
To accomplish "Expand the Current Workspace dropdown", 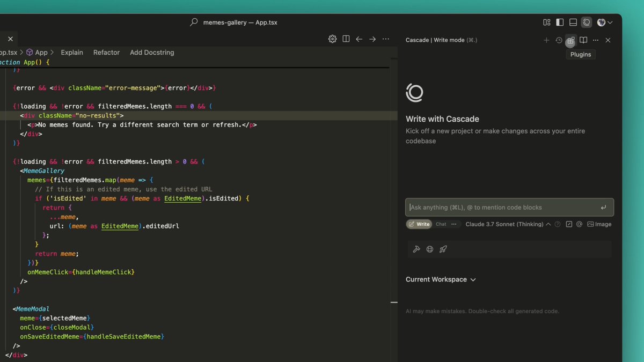I will click(x=441, y=279).
